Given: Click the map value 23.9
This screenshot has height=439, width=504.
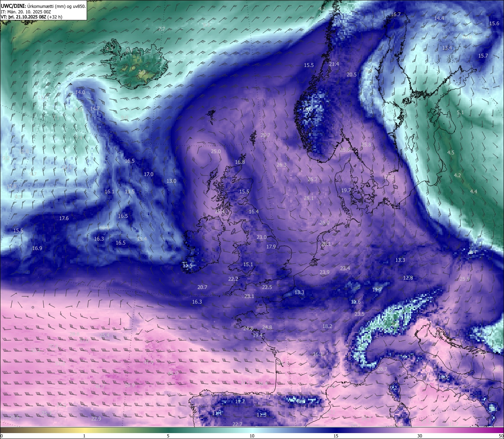Looking at the screenshot, I should [324, 272].
